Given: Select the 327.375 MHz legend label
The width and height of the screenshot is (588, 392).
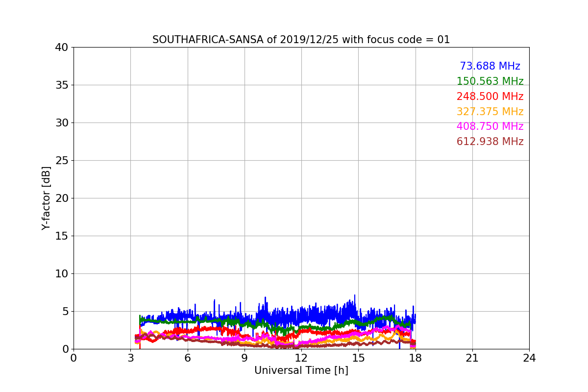Looking at the screenshot, I should click(x=490, y=112).
